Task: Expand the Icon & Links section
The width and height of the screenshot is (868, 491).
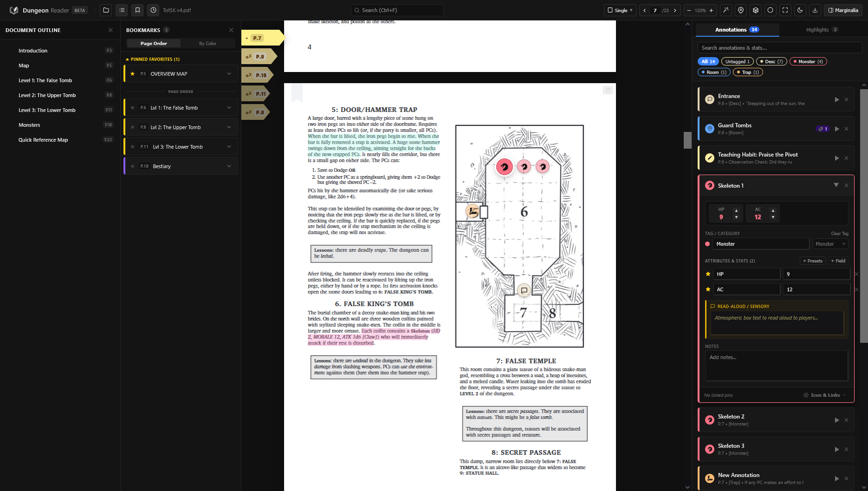Action: pos(825,395)
